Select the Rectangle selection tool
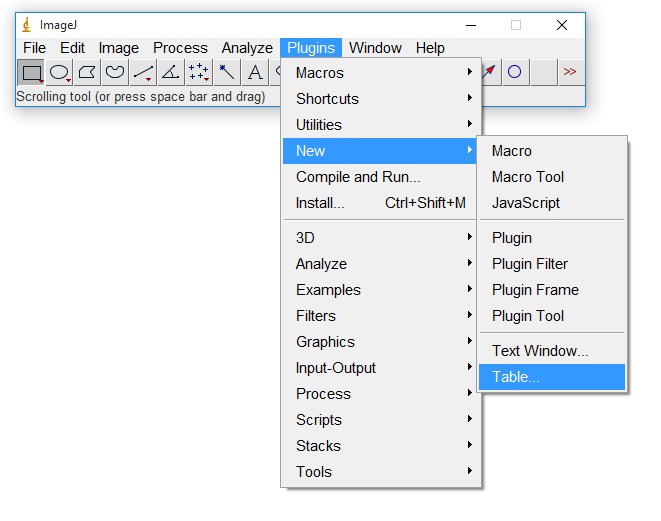661x521 pixels. [32, 72]
